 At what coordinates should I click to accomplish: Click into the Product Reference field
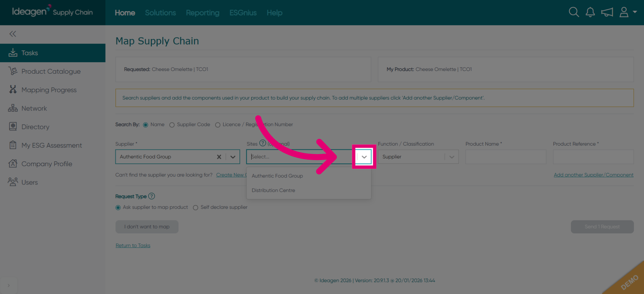click(593, 157)
